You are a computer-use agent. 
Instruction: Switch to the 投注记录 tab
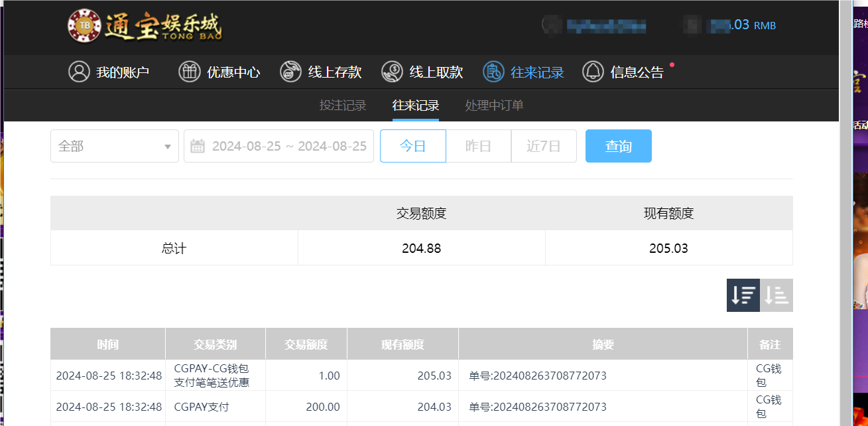pos(342,105)
